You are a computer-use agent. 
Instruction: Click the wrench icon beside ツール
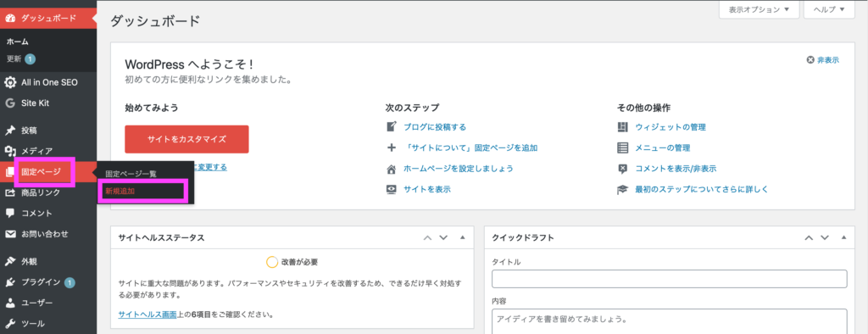click(x=10, y=324)
